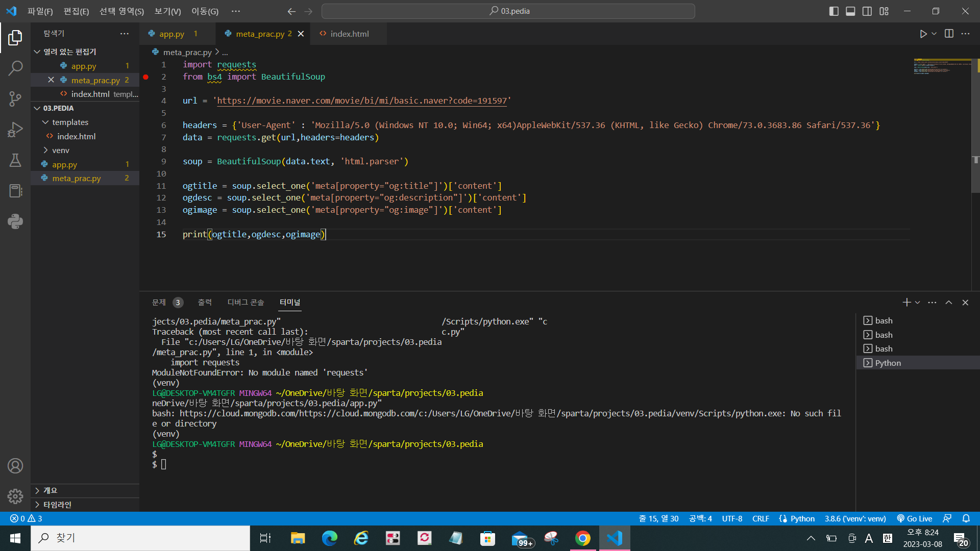Viewport: 980px width, 551px height.
Task: Open the notebook-style activity bar icon
Action: click(x=15, y=191)
